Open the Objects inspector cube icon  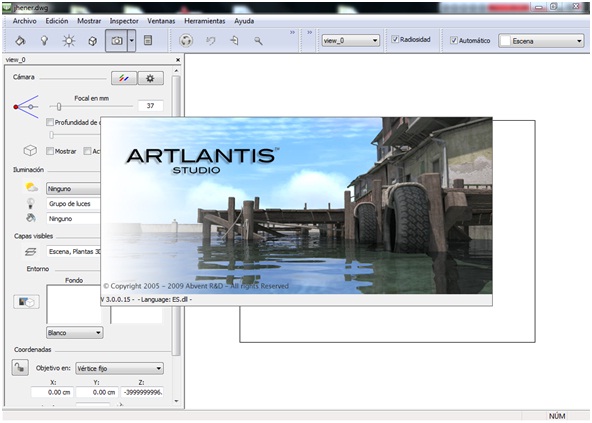[x=92, y=41]
